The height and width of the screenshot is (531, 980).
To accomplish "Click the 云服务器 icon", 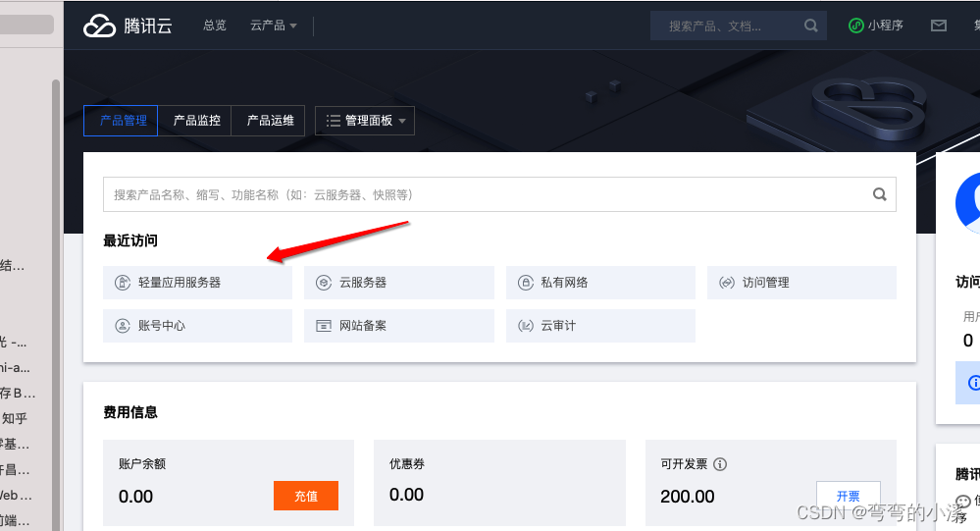I will (x=323, y=283).
